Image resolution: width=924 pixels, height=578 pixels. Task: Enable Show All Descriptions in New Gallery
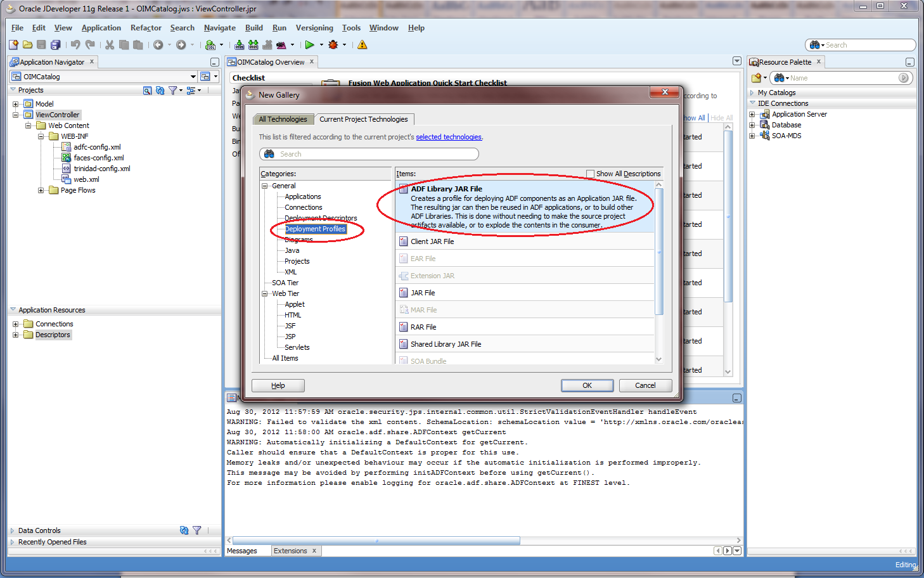point(590,174)
